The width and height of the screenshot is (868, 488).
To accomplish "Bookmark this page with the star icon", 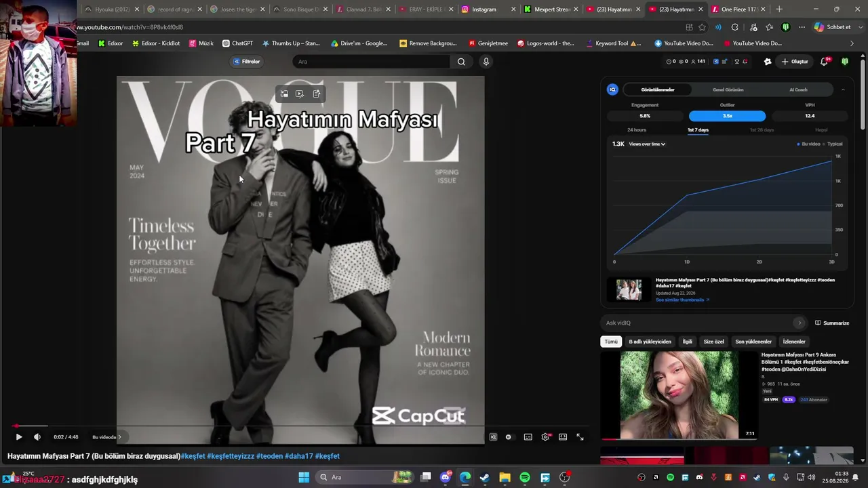I will pos(702,27).
